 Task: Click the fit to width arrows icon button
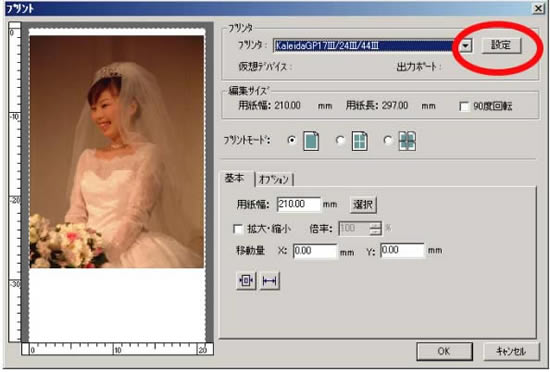coord(269,281)
